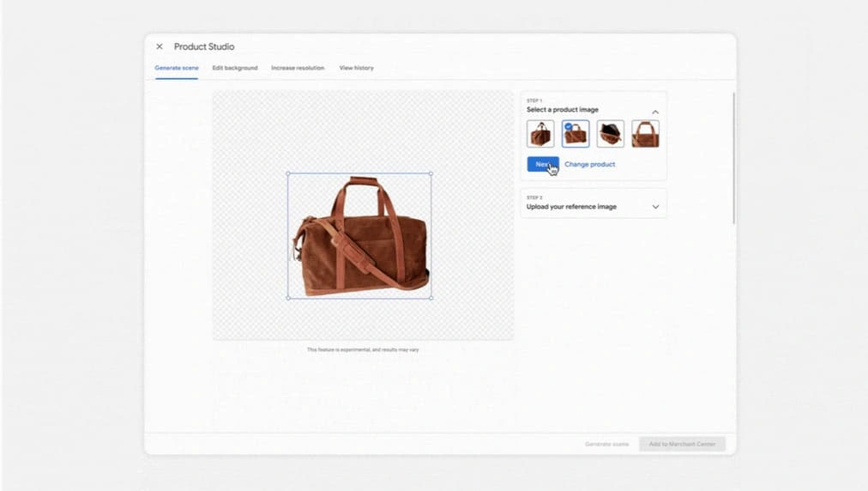Click the right panel vertical scrollbar
This screenshot has height=491, width=868.
pyautogui.click(x=734, y=158)
